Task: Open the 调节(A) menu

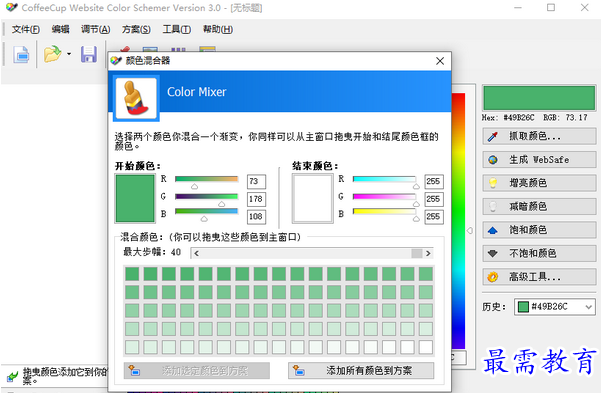Action: (x=95, y=29)
